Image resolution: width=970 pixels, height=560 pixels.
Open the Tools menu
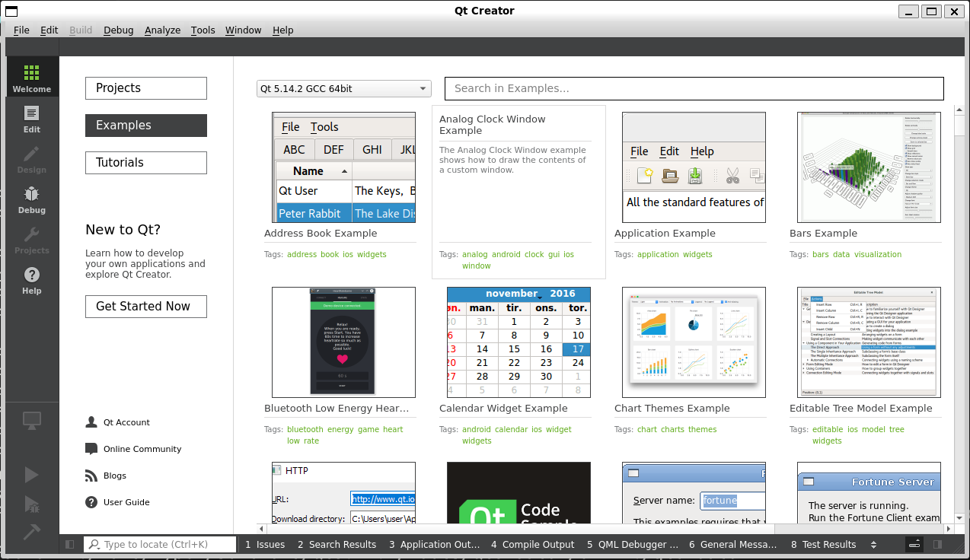pyautogui.click(x=203, y=30)
